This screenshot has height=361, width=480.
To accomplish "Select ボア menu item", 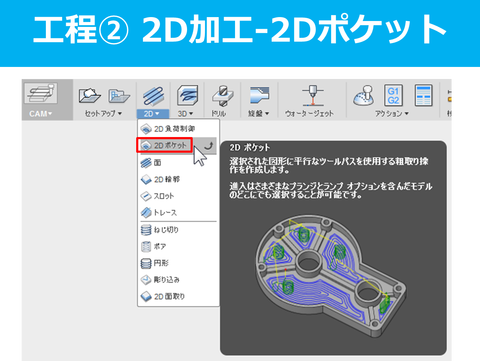I will coord(178,246).
